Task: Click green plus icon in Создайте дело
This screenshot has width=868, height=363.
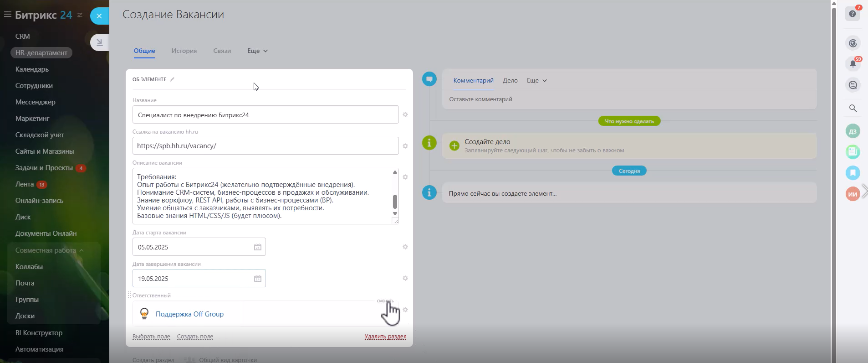Action: [454, 145]
